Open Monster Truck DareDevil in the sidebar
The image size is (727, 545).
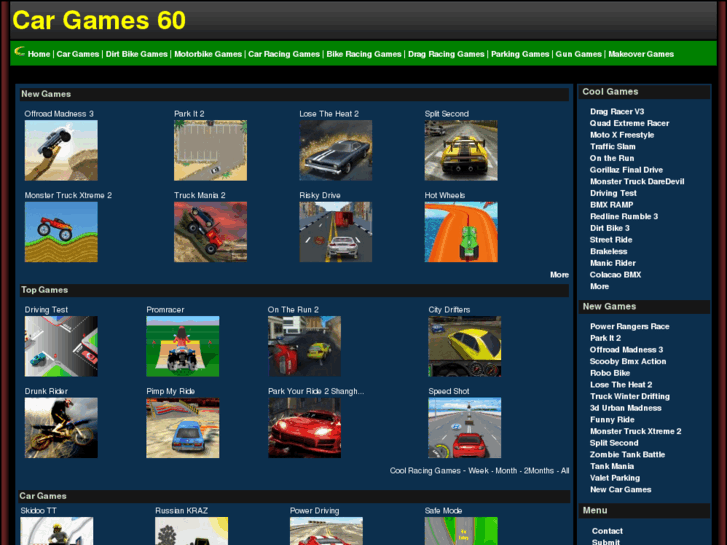tap(637, 181)
